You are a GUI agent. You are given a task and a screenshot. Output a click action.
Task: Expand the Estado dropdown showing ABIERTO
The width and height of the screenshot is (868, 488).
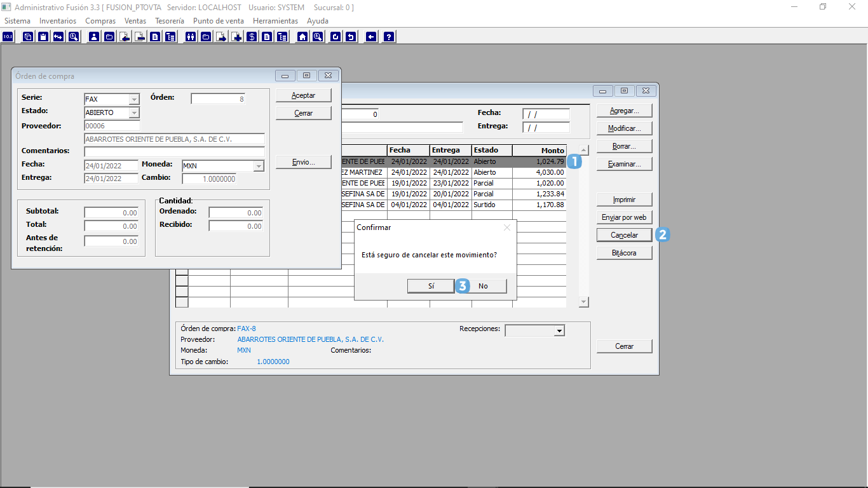134,112
